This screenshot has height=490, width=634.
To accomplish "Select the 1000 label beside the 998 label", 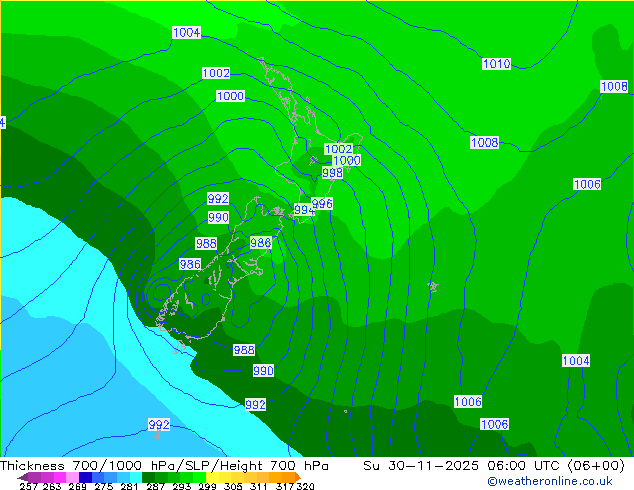I will [347, 160].
